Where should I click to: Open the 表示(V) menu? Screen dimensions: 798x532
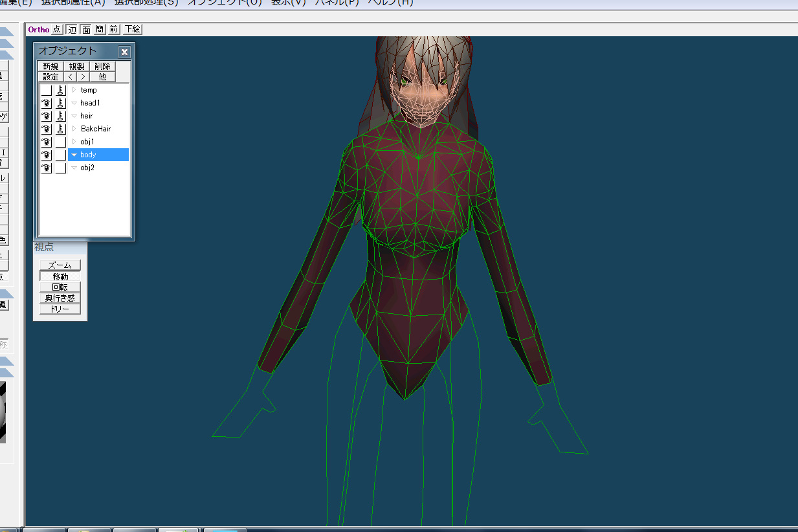(289, 3)
